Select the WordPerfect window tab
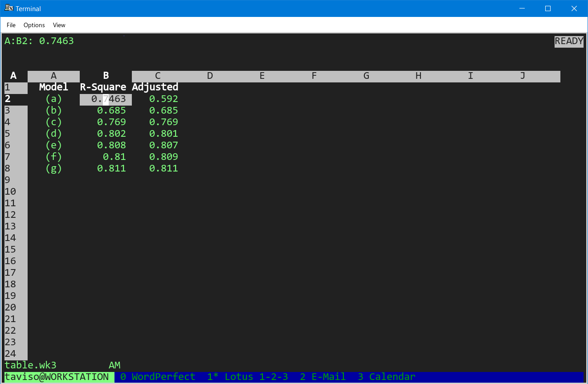This screenshot has width=588, height=384. tap(158, 377)
